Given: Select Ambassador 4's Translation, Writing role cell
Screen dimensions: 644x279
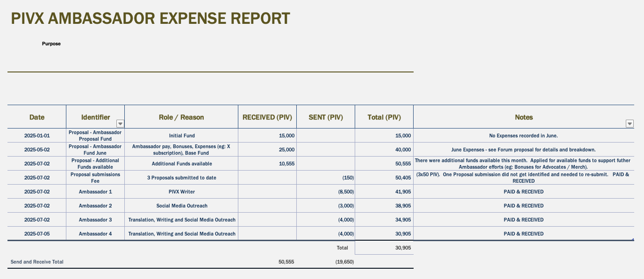Looking at the screenshot, I should point(181,234).
